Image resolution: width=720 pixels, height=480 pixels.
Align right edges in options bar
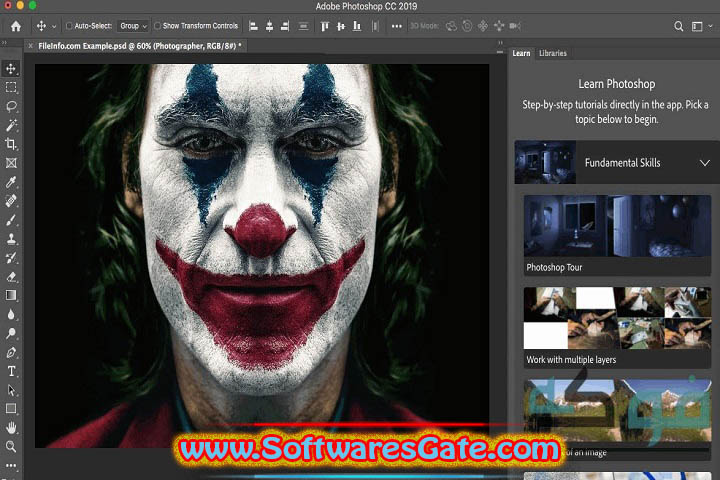[x=285, y=26]
